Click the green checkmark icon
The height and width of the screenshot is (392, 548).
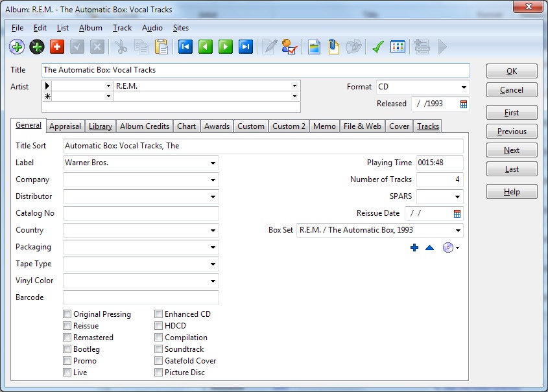[378, 47]
